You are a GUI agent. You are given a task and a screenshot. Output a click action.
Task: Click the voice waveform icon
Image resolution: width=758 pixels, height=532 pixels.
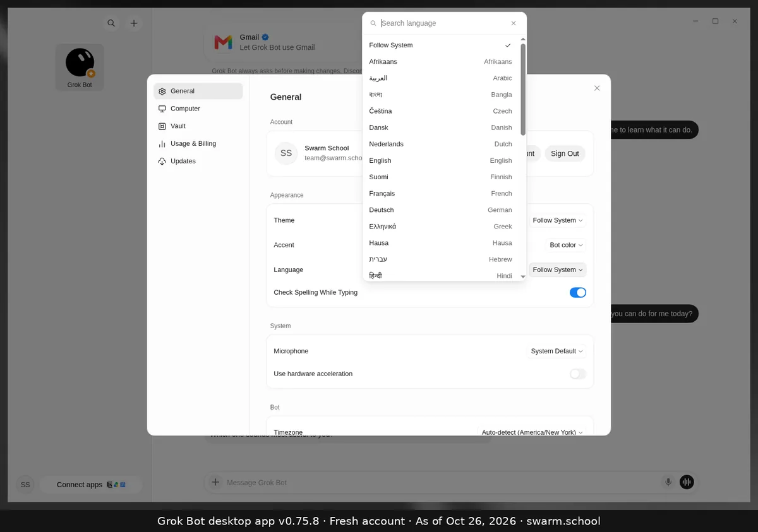click(x=687, y=482)
